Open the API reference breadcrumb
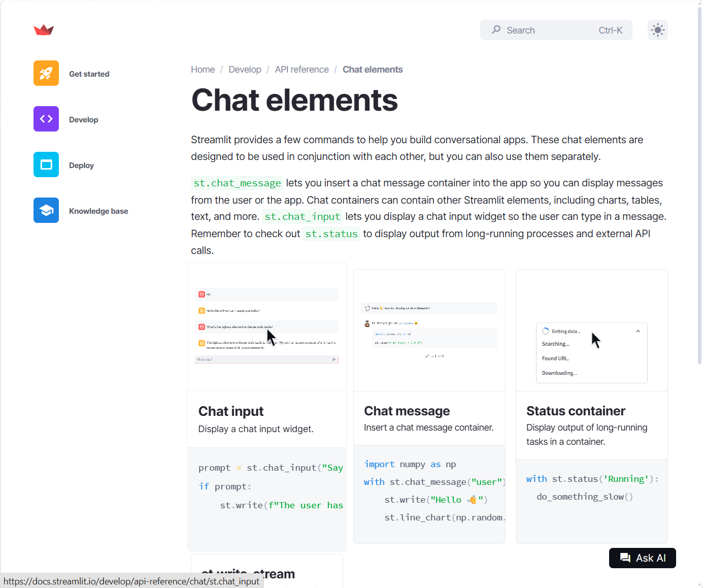The height and width of the screenshot is (588, 703). 302,70
